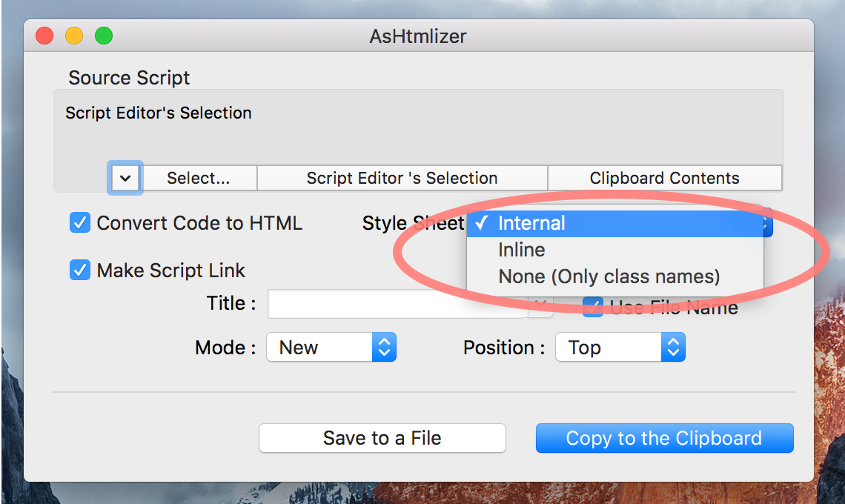Click into the Title text field
The image size is (845, 504).
coord(397,304)
